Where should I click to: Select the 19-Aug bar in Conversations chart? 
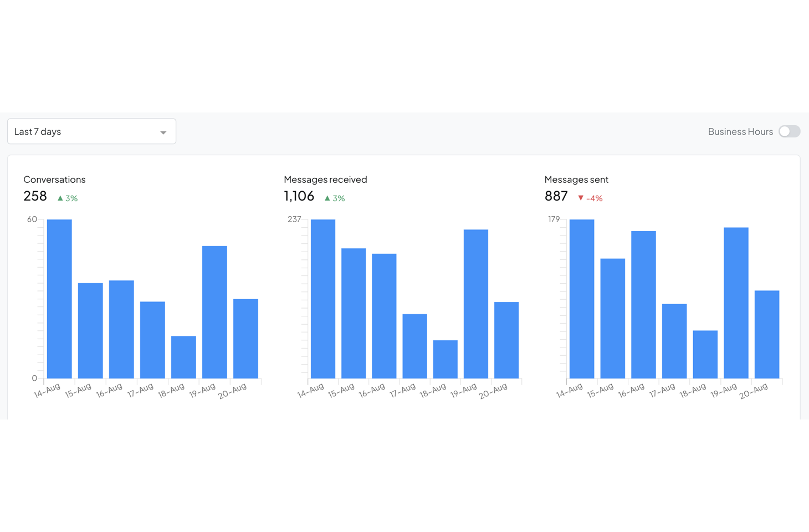pyautogui.click(x=214, y=312)
